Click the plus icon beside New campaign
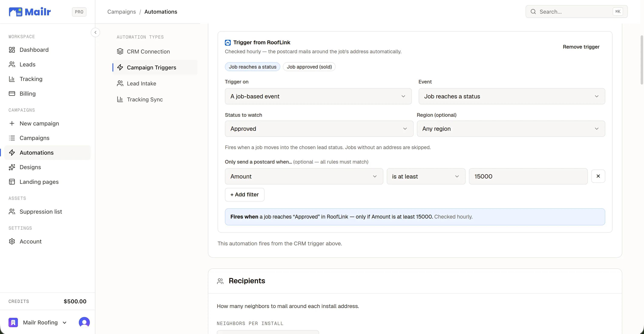Viewport: 644px width, 334px height. [12, 124]
